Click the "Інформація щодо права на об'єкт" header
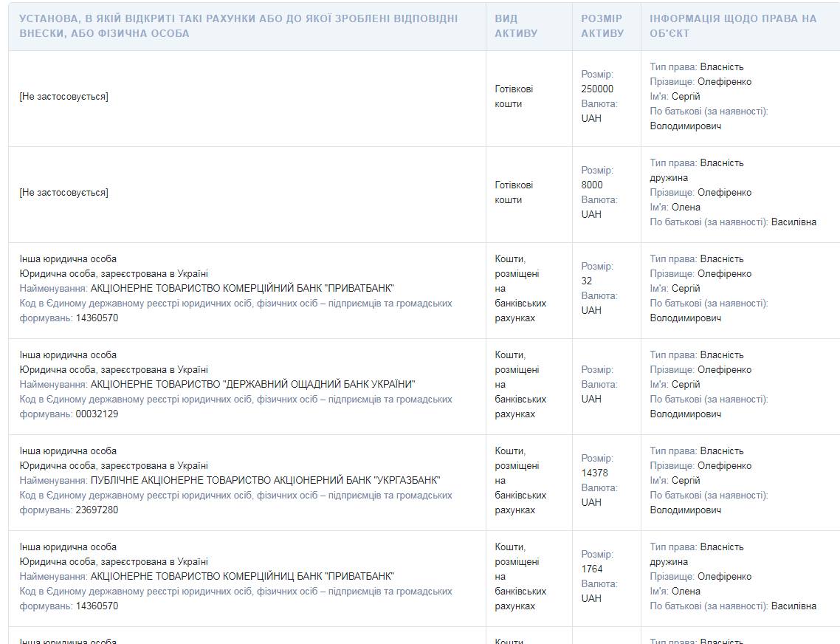Screen dimensions: 840x644 733,26
